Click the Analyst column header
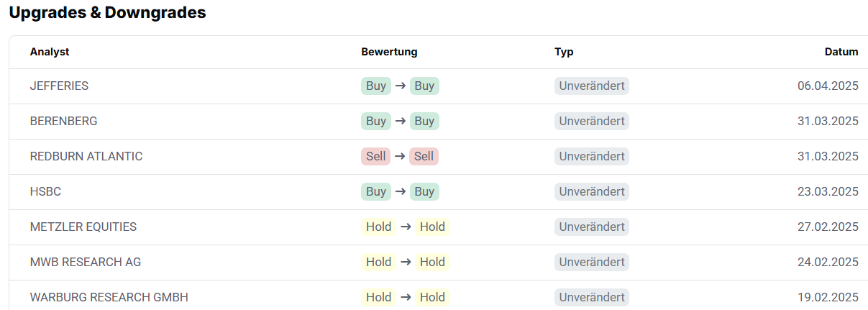 (x=50, y=52)
